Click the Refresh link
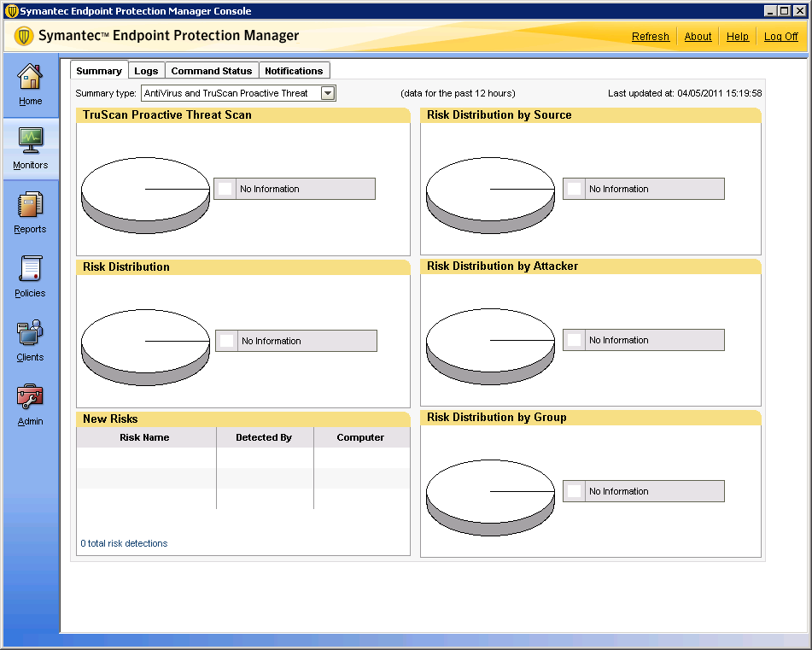 [651, 37]
